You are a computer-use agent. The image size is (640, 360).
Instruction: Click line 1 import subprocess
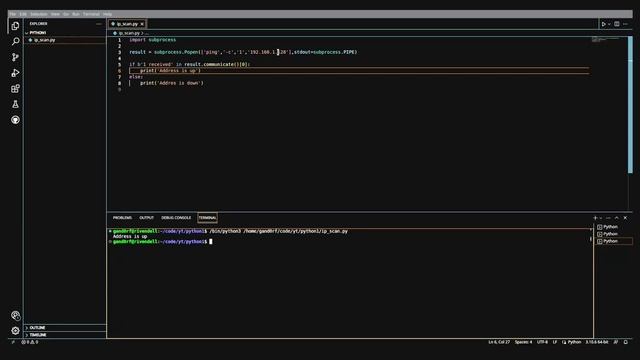click(153, 40)
